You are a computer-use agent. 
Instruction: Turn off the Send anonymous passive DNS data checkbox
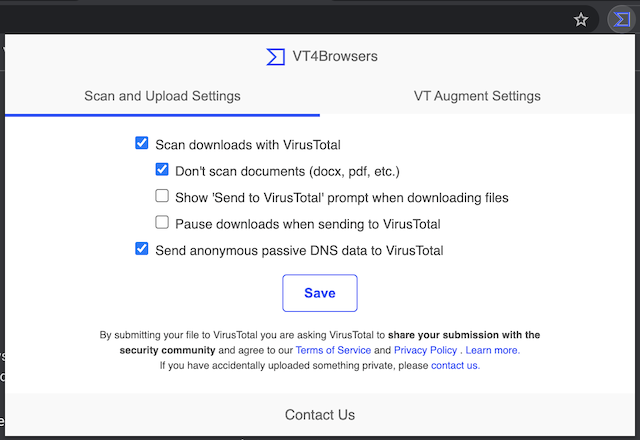pos(142,250)
